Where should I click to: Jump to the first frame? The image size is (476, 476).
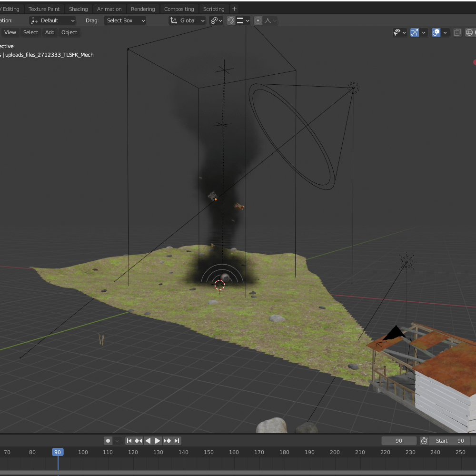click(129, 441)
